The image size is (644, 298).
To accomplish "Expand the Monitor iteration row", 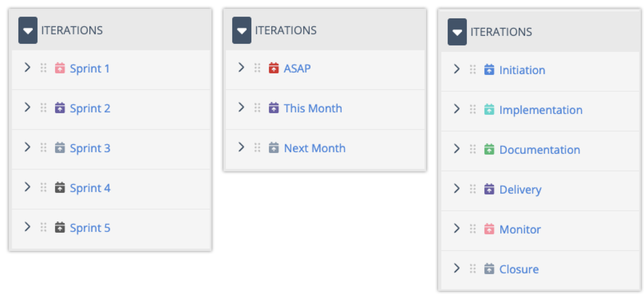I will tap(456, 228).
